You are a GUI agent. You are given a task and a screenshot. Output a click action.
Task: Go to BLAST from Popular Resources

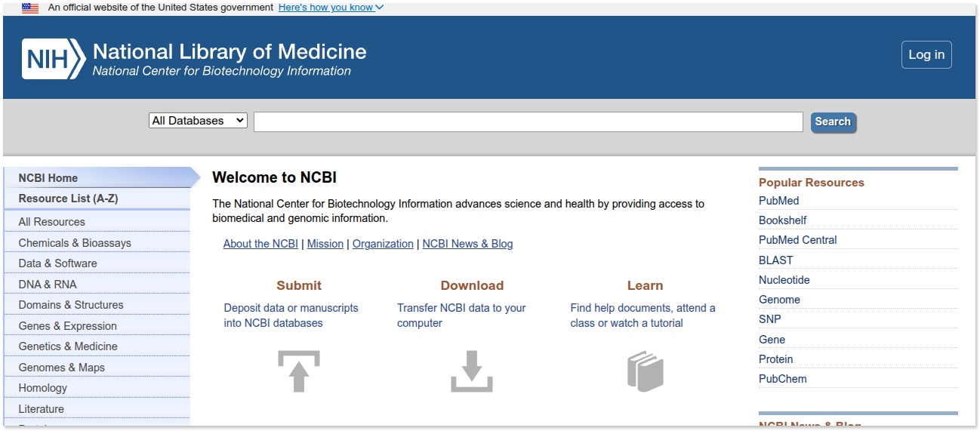coord(775,260)
